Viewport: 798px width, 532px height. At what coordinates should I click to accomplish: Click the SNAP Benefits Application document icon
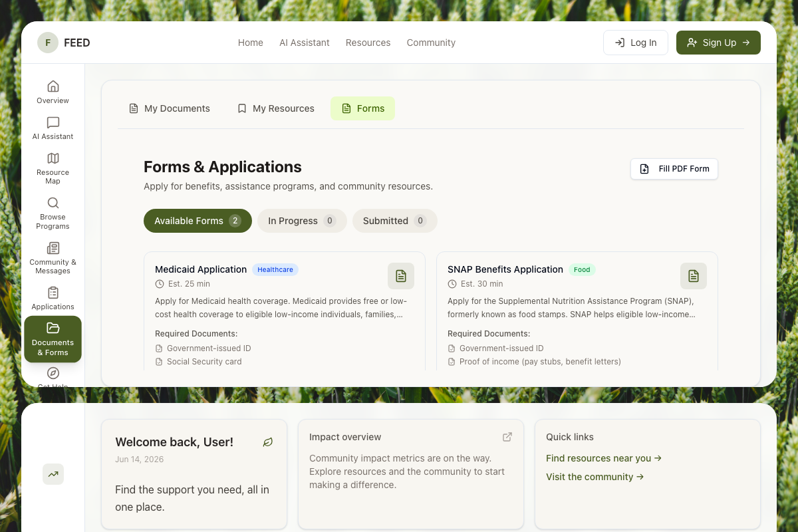coord(694,276)
